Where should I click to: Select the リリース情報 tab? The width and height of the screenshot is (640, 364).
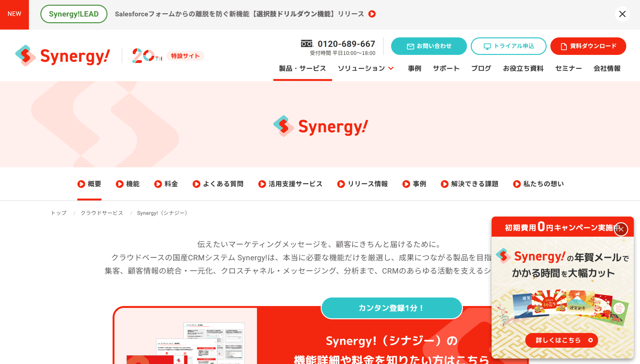tap(362, 184)
